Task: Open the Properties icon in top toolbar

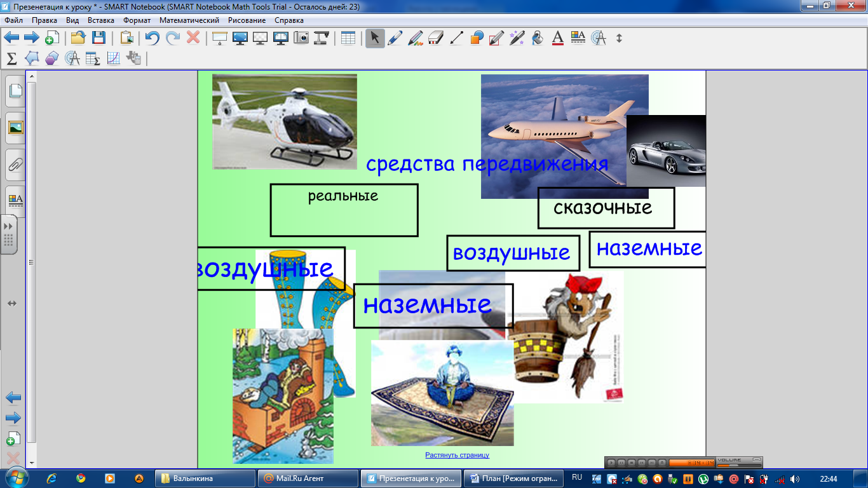Action: click(x=578, y=38)
